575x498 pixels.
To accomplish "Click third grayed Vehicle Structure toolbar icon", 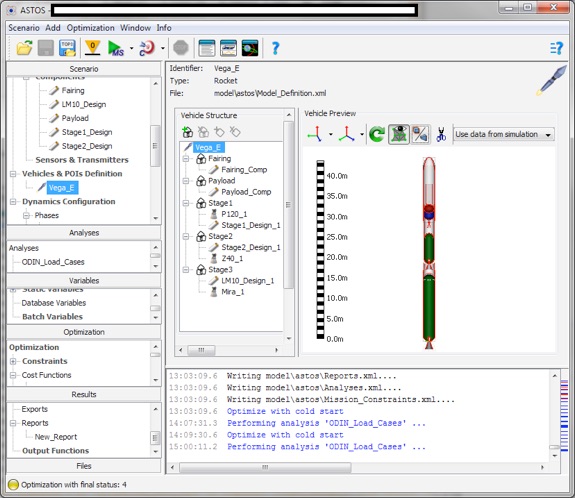I will pos(219,131).
